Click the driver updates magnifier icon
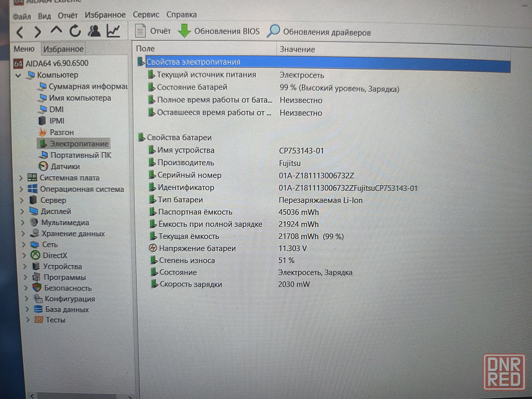 273,31
